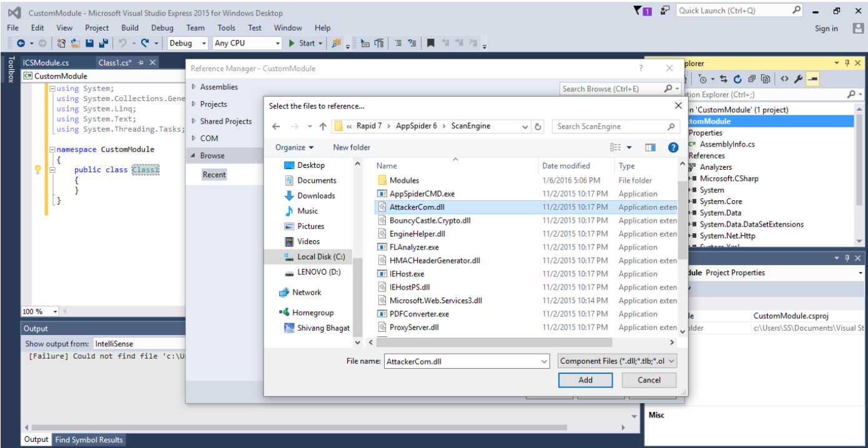The height and width of the screenshot is (448, 868).
Task: Collapse the using directives code block
Action: (x=52, y=89)
